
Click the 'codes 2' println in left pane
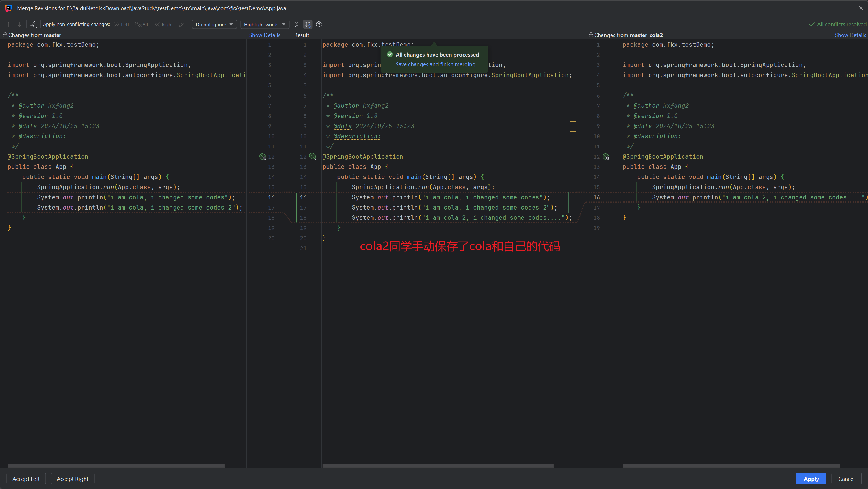click(x=140, y=207)
